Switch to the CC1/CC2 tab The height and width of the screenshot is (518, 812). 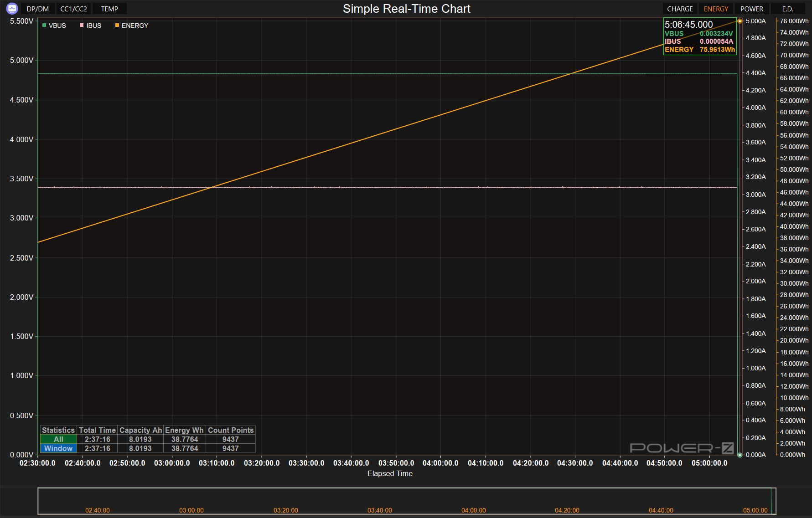[x=73, y=9]
